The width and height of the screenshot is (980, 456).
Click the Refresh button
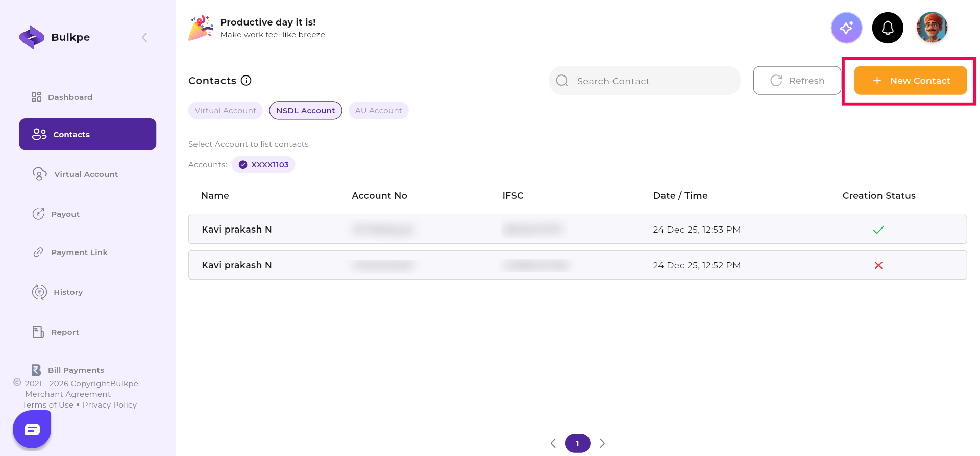(797, 81)
